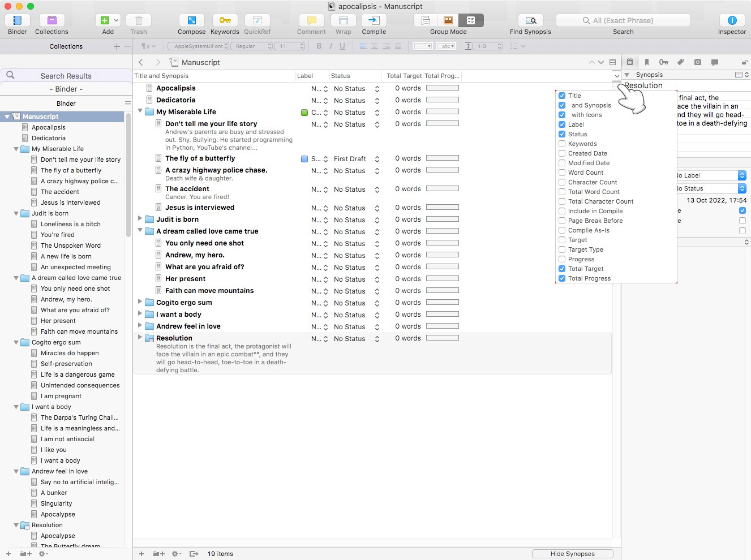
Task: Open the Collections toolbar icon
Action: (x=52, y=20)
